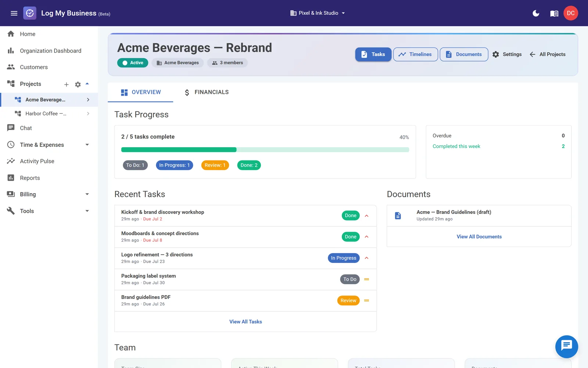This screenshot has width=588, height=368.
Task: Click View All Documents link
Action: (x=479, y=237)
